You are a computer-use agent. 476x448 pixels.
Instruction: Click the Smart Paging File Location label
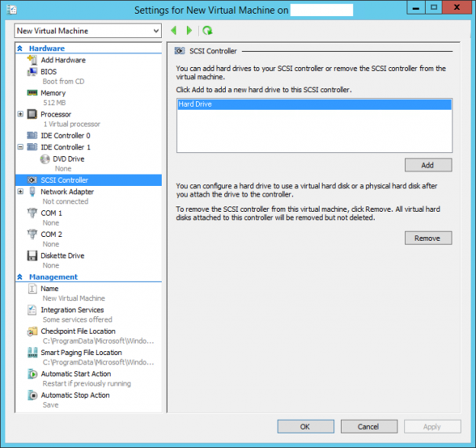(81, 352)
